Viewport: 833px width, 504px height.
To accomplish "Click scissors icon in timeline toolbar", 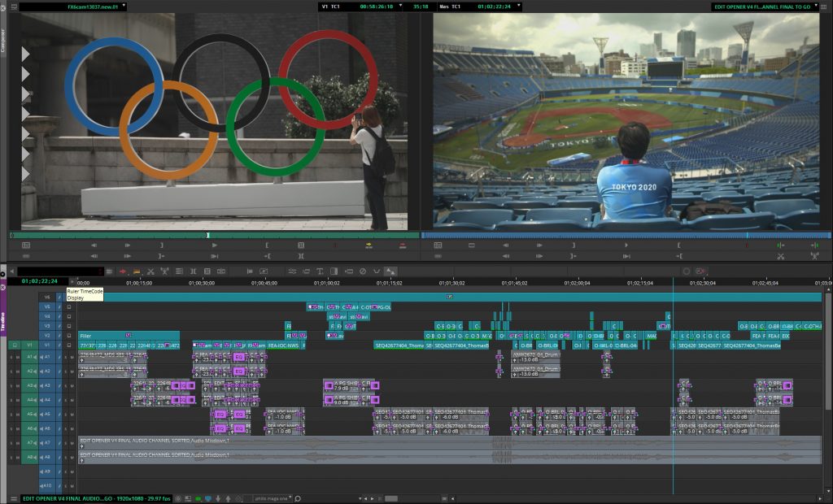I will [150, 272].
